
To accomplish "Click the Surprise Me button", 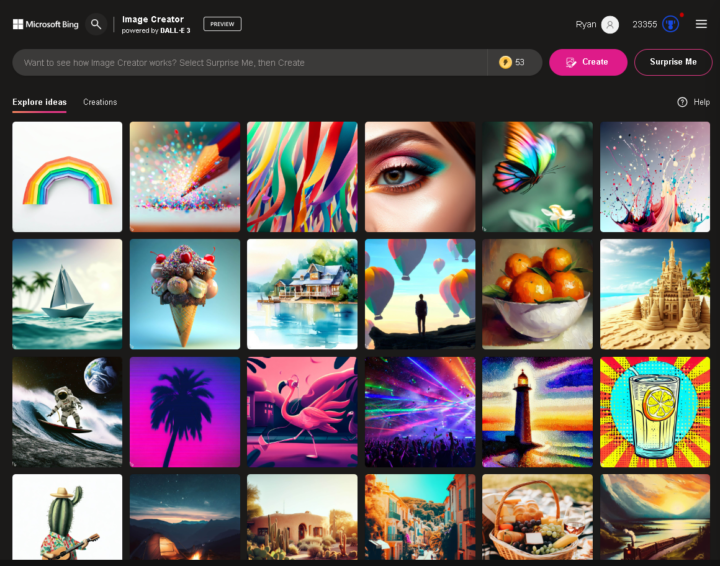I will (x=673, y=62).
